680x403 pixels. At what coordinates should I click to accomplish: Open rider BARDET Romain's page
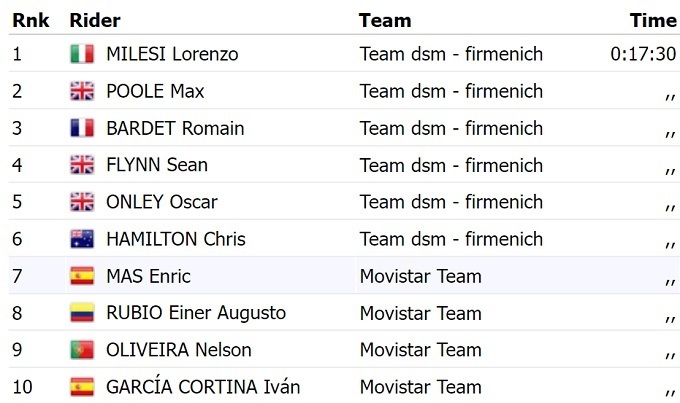[175, 128]
